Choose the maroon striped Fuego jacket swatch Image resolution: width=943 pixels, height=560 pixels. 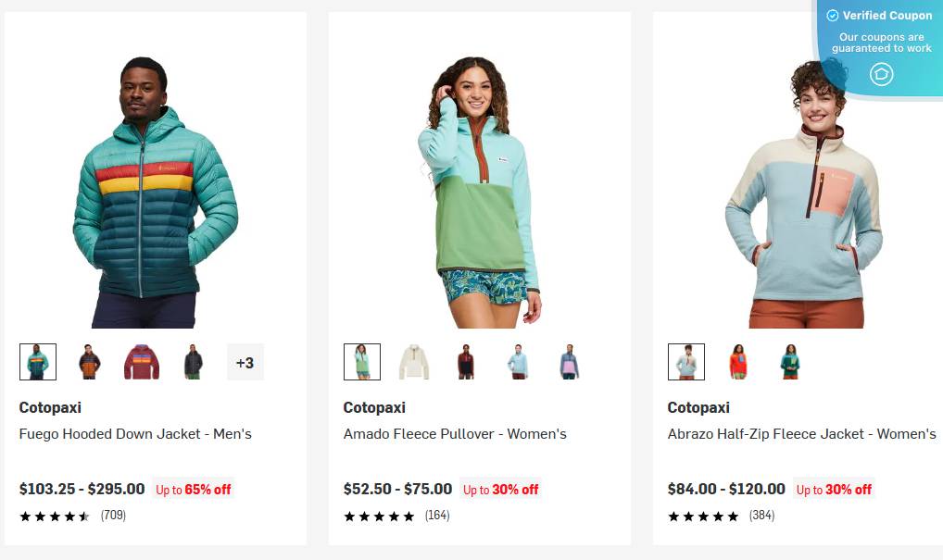142,362
